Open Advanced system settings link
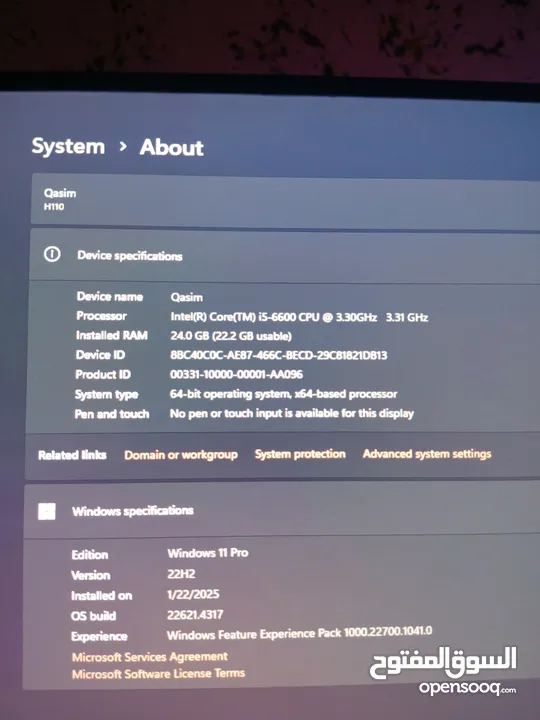This screenshot has height=720, width=540. click(x=427, y=454)
